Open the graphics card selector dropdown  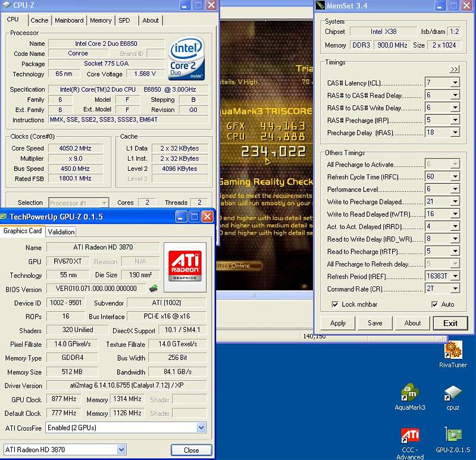pyautogui.click(x=121, y=449)
